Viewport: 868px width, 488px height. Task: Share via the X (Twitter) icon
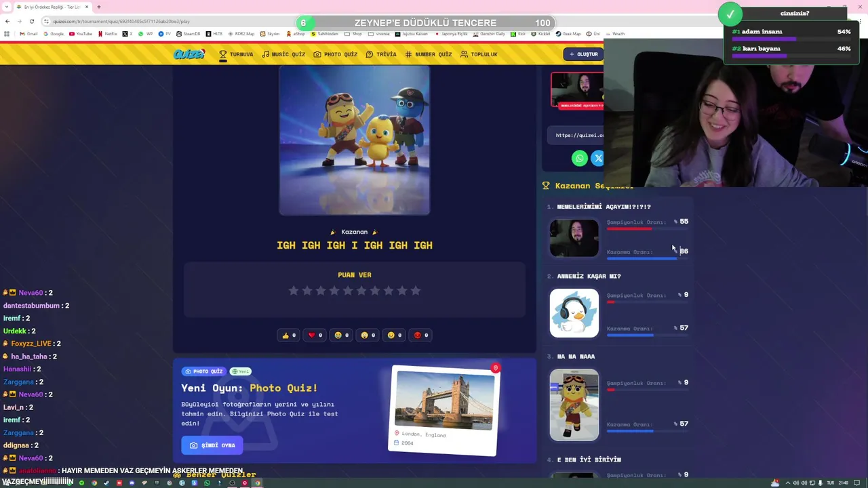click(x=597, y=159)
